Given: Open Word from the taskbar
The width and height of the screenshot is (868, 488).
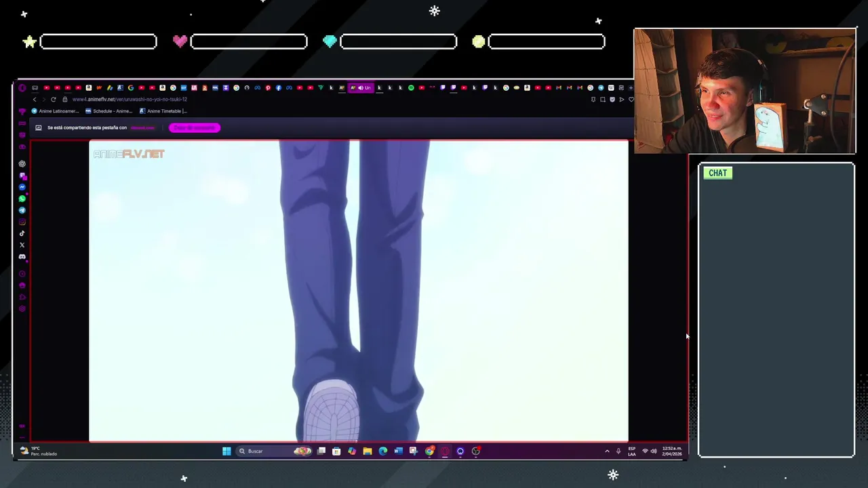Looking at the screenshot, I should tap(398, 451).
